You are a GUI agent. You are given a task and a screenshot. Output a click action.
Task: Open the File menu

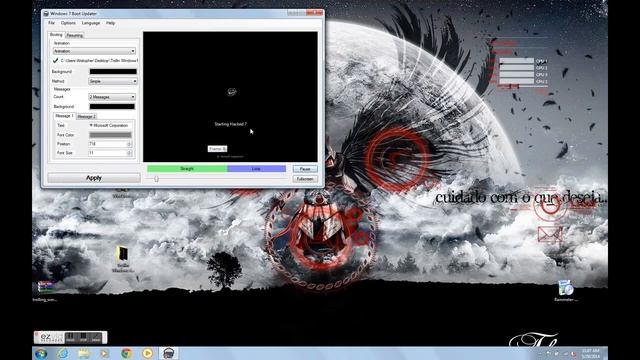pyautogui.click(x=51, y=23)
